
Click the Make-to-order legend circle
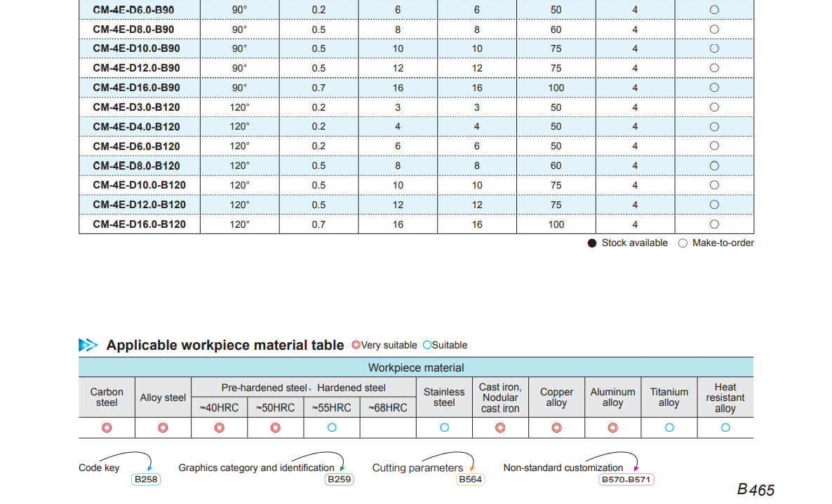click(683, 243)
